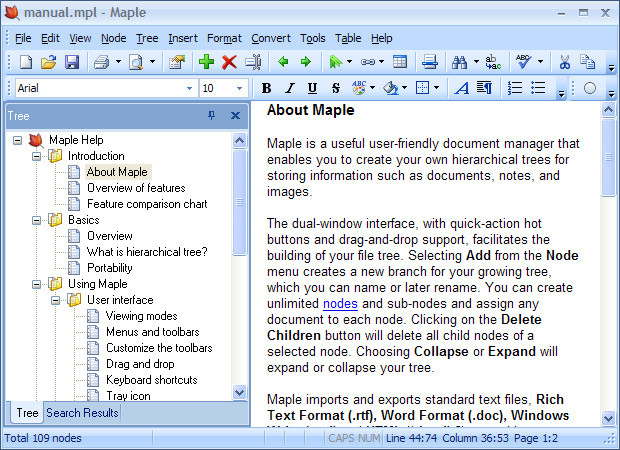The width and height of the screenshot is (620, 450).
Task: Click the Cut scissors icon
Action: [564, 62]
